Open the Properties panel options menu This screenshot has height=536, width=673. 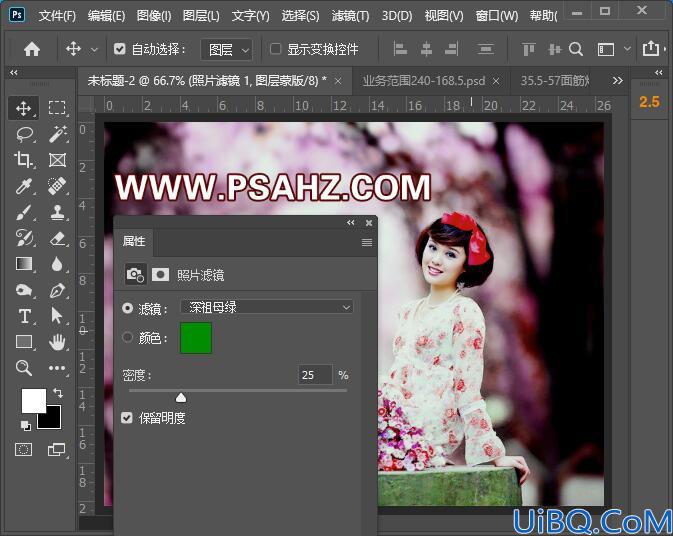coord(367,243)
